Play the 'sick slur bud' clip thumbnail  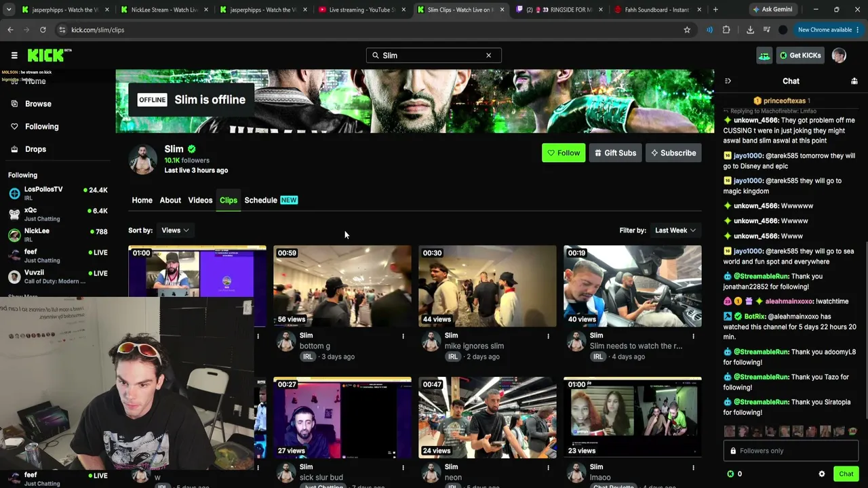coord(342,418)
